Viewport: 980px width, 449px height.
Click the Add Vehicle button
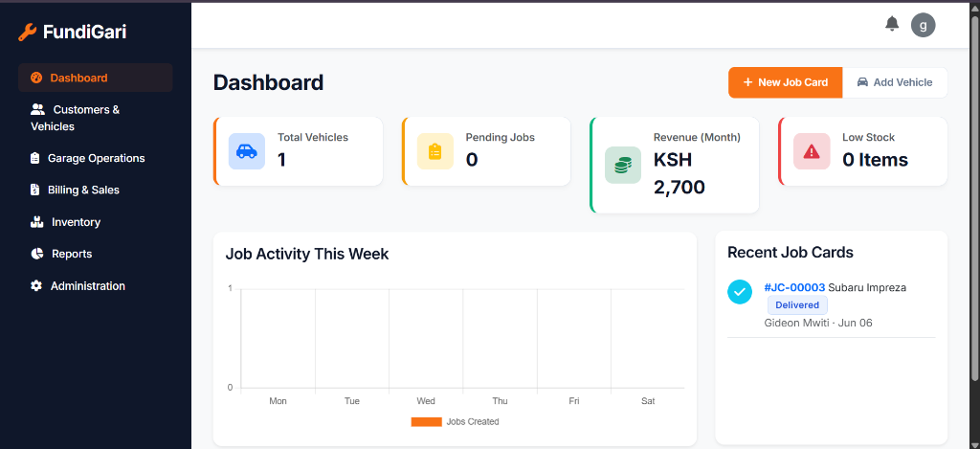pos(895,82)
